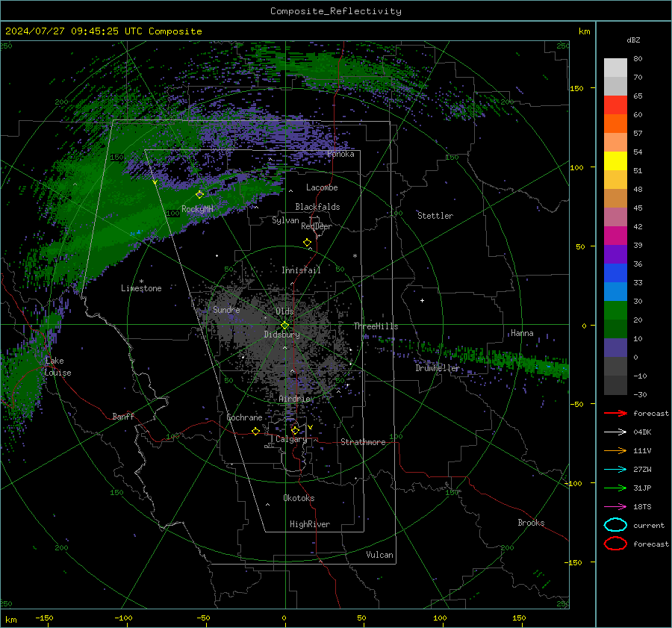
Task: Click the Innisfail city label
Action: (x=301, y=270)
